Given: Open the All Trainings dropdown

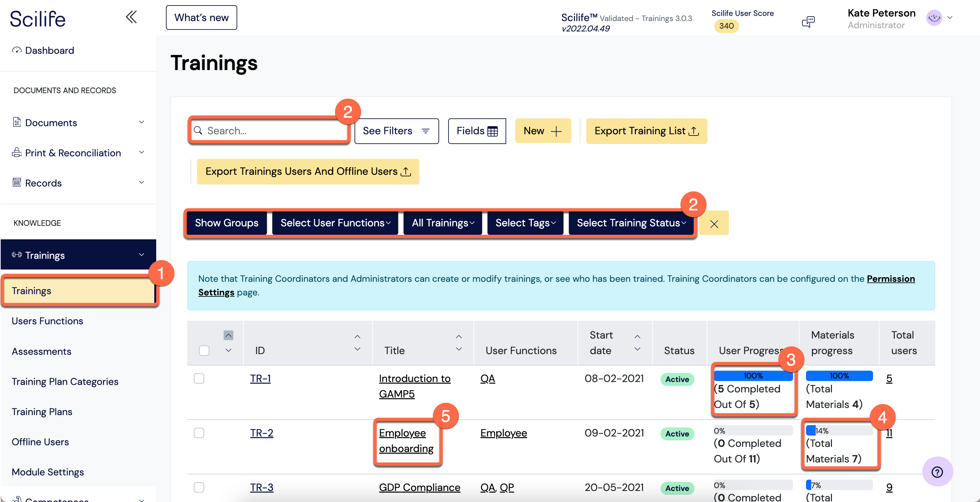Looking at the screenshot, I should (443, 223).
